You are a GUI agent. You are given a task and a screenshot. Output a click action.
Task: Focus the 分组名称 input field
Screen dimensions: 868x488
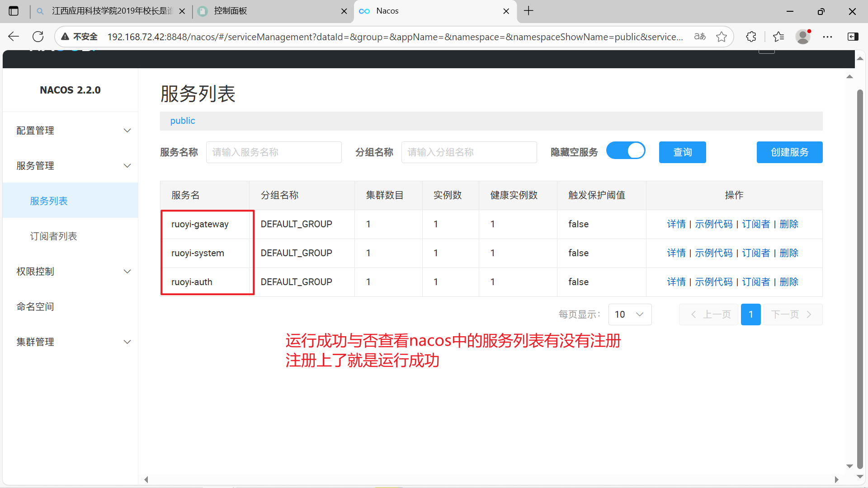point(469,152)
